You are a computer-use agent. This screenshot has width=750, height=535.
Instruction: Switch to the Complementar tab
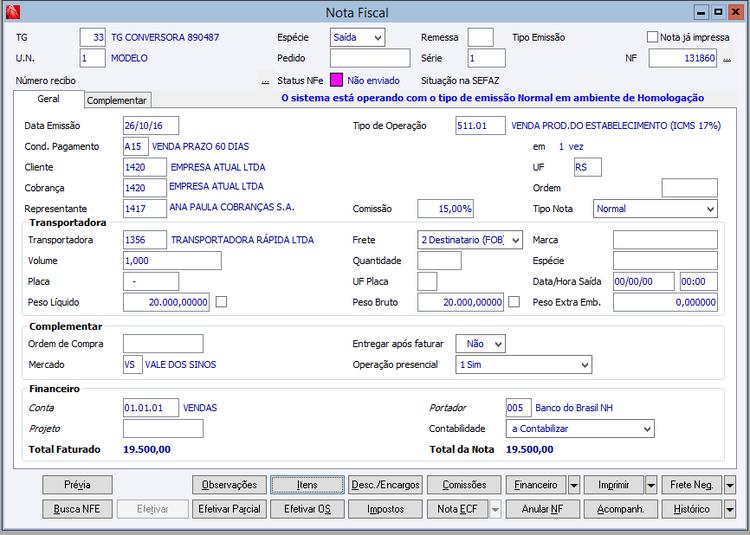click(117, 100)
